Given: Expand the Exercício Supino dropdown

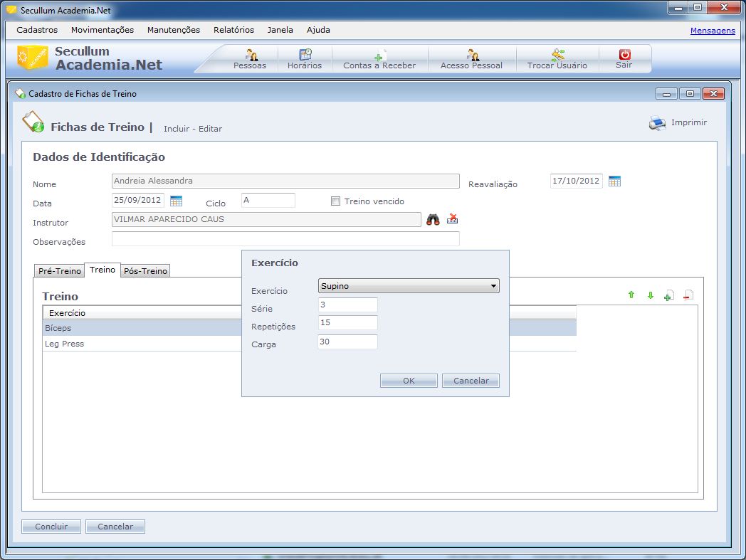Looking at the screenshot, I should click(493, 286).
